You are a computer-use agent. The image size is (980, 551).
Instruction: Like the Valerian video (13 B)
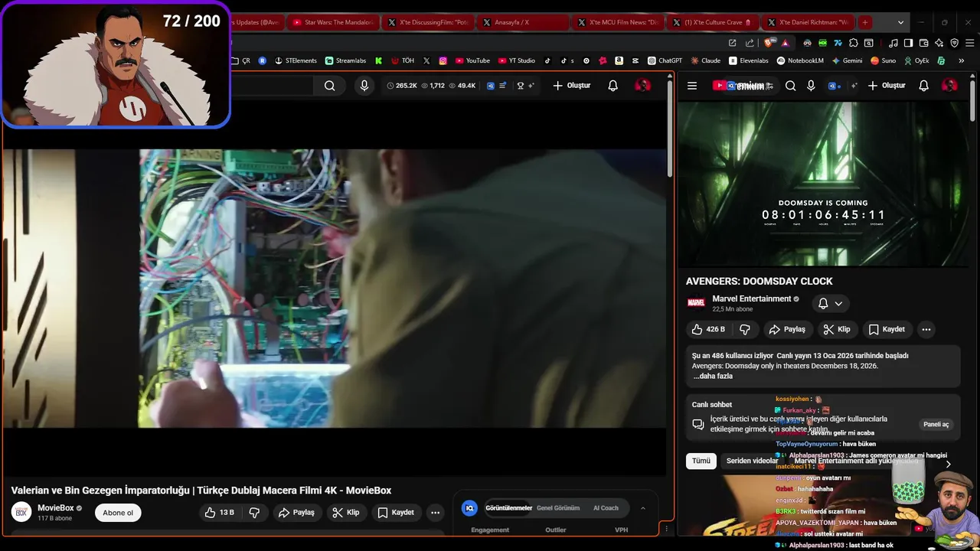[219, 513]
